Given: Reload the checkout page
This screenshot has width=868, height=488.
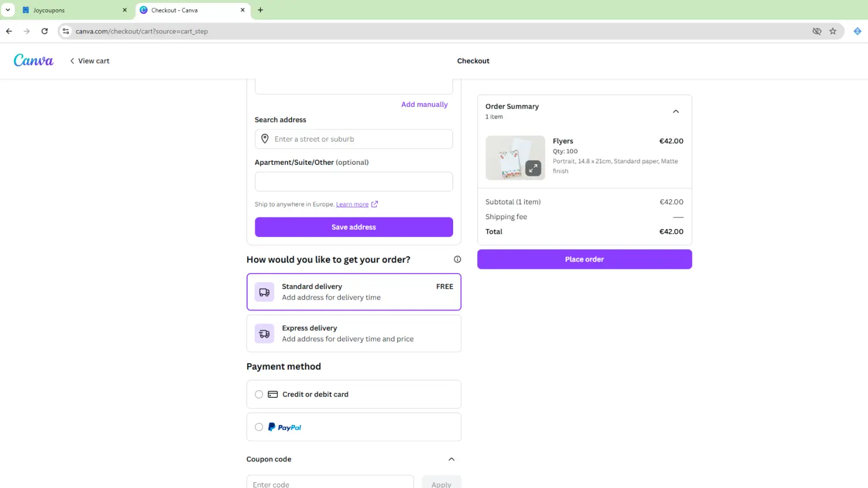Looking at the screenshot, I should coord(45,31).
